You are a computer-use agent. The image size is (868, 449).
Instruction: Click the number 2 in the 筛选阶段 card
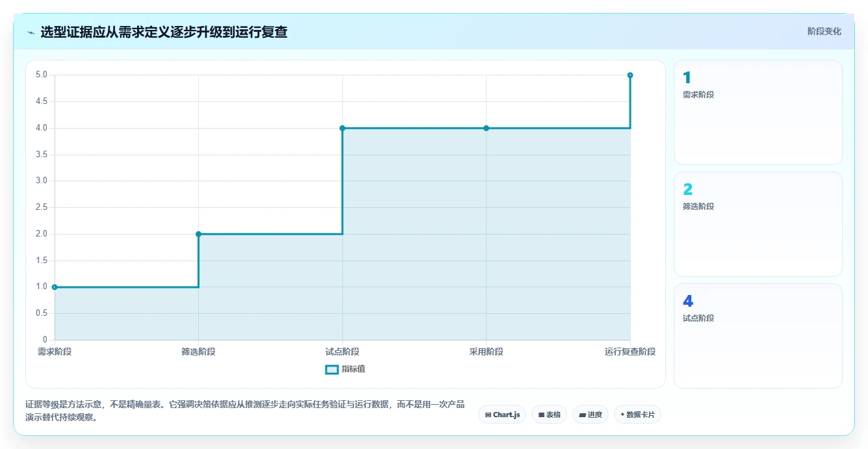point(687,189)
